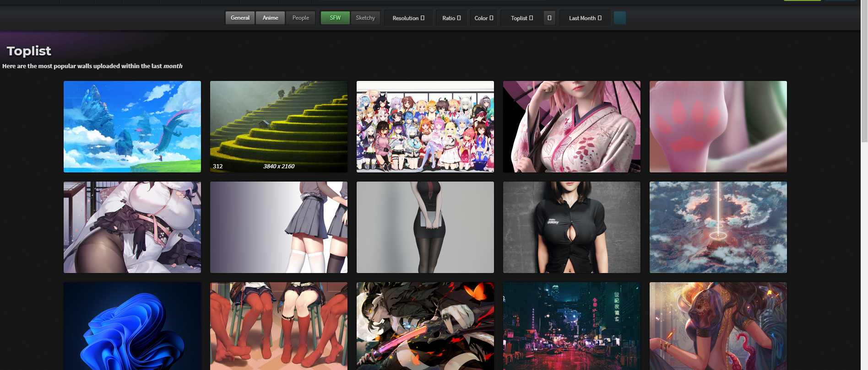
Task: Open the green rice terraces wallpaper
Action: tap(279, 127)
